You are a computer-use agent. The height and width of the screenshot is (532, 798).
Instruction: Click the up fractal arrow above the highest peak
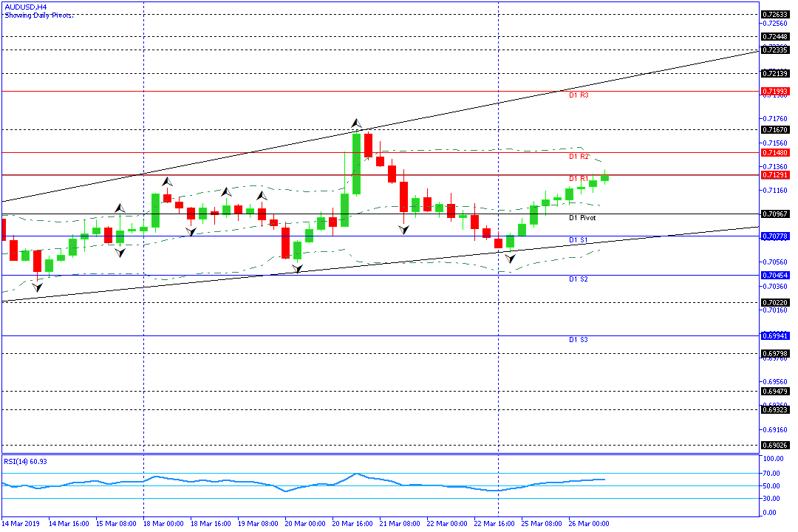coord(356,123)
